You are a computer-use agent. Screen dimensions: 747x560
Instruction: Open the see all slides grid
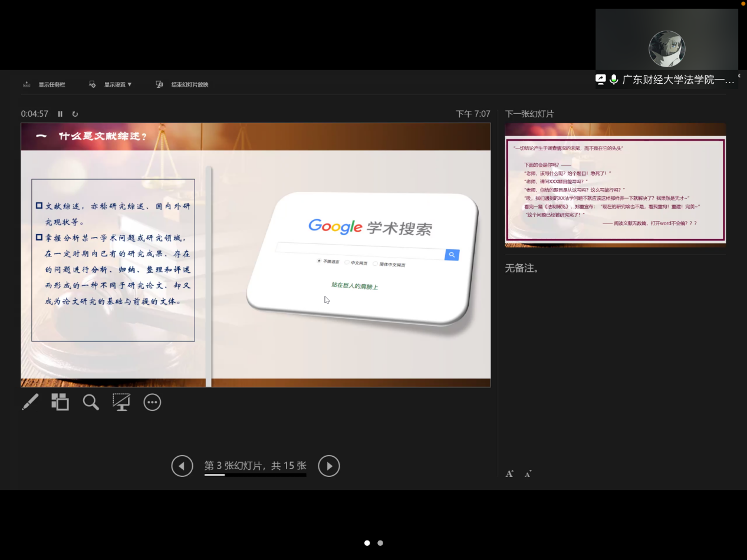pyautogui.click(x=60, y=402)
